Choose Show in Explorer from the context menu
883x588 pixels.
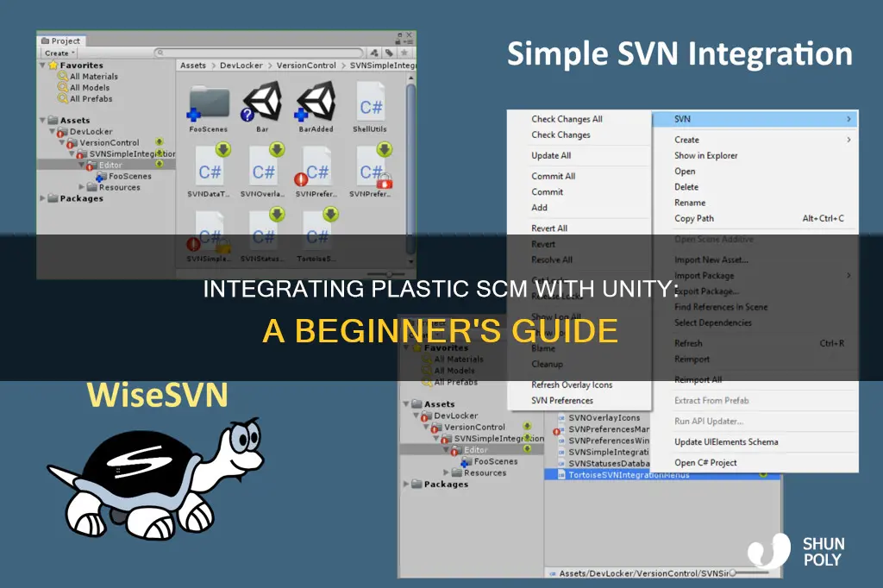(705, 155)
